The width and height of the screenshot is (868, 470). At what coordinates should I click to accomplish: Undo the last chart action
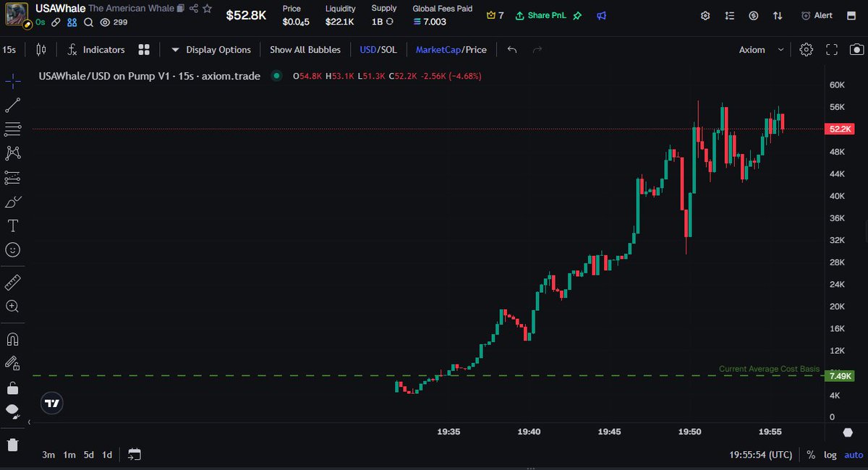click(x=512, y=49)
